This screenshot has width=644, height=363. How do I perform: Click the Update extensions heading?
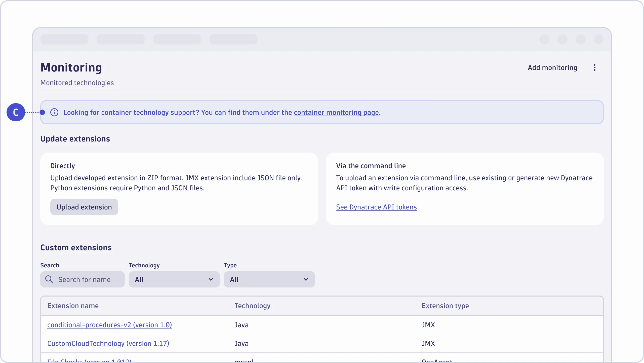[x=75, y=139]
